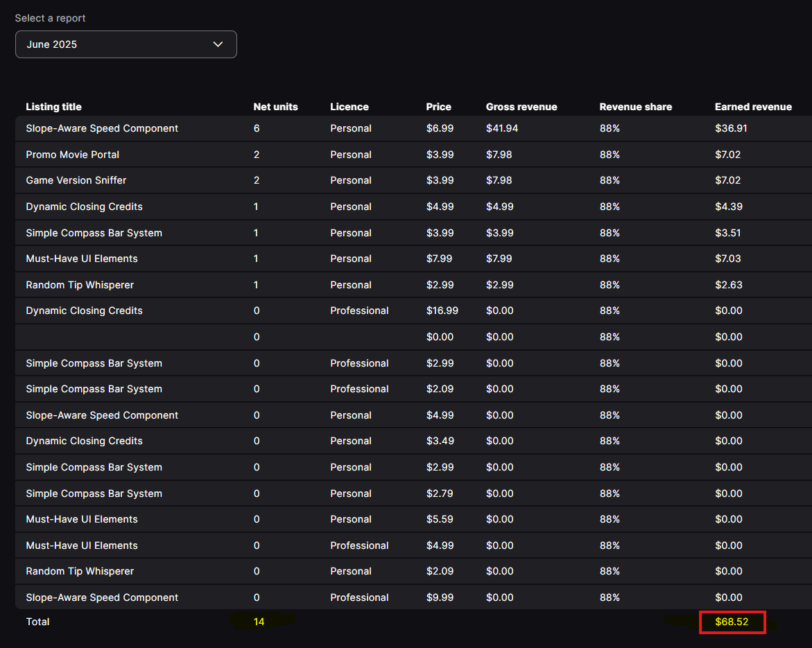Sort by the Gross revenue column header

coord(521,107)
